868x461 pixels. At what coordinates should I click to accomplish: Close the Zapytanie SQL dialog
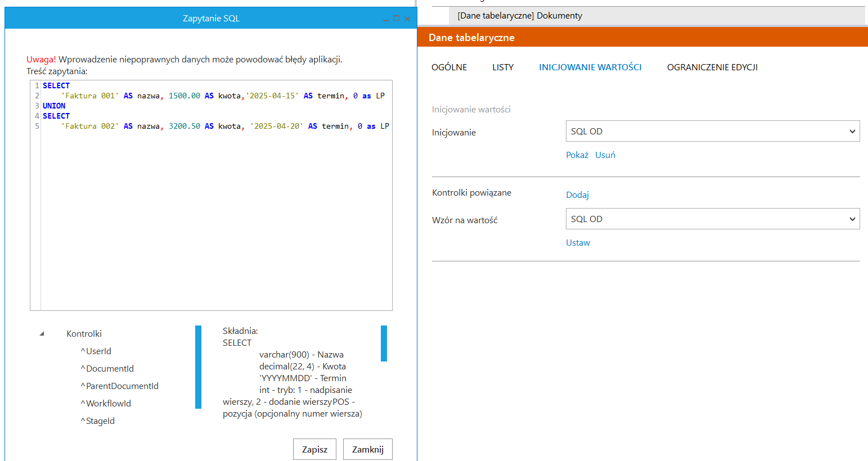[407, 19]
